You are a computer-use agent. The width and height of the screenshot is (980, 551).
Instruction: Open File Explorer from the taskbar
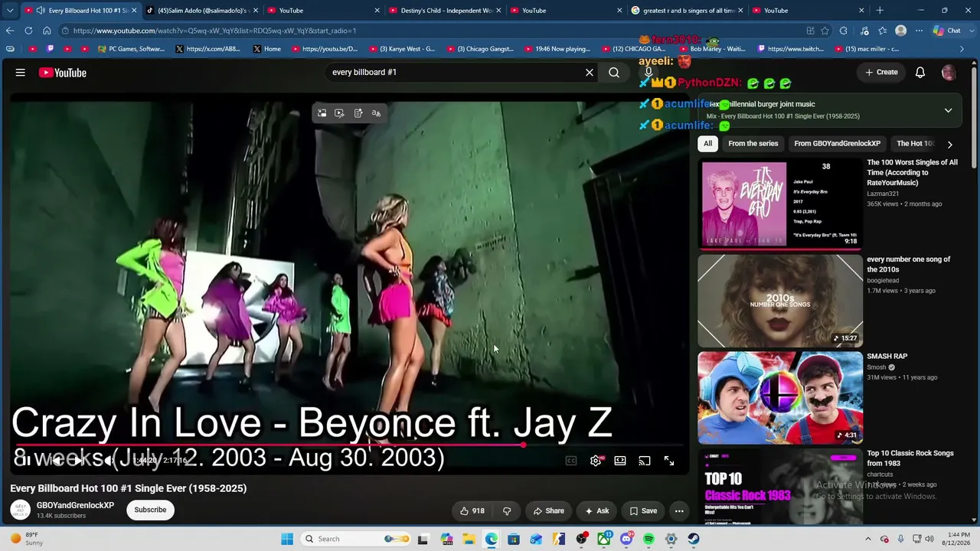coord(469,539)
